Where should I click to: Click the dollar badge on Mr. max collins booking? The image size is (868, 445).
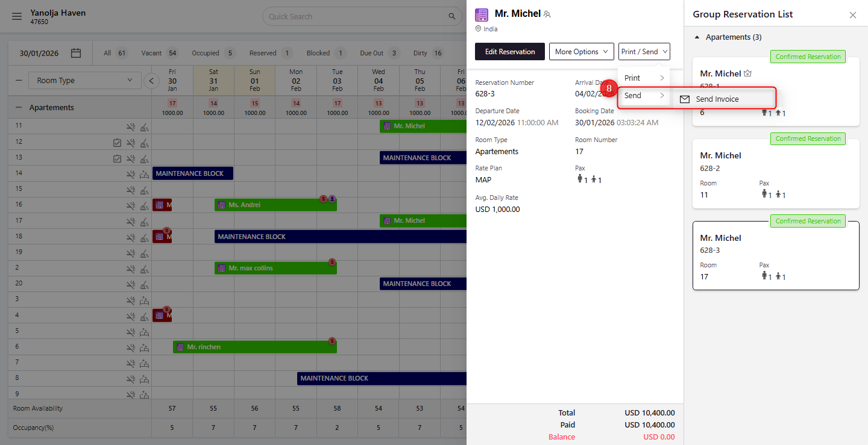click(332, 262)
